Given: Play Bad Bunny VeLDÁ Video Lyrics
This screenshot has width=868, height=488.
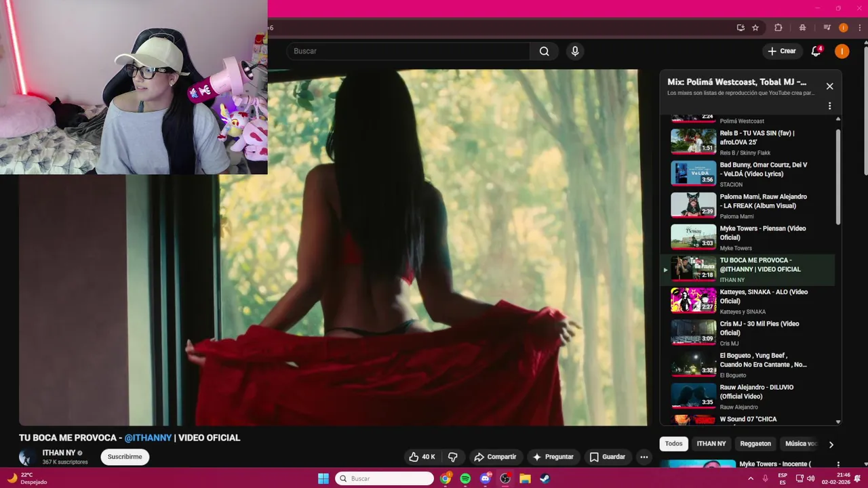Looking at the screenshot, I should click(x=693, y=173).
